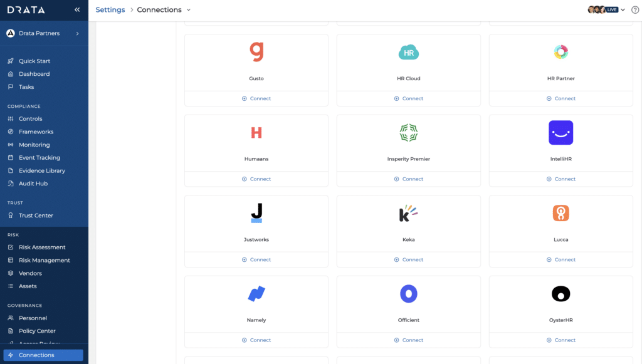Click the Insperity Premier logo icon
Viewport: 642px width, 364px height.
pos(409,133)
